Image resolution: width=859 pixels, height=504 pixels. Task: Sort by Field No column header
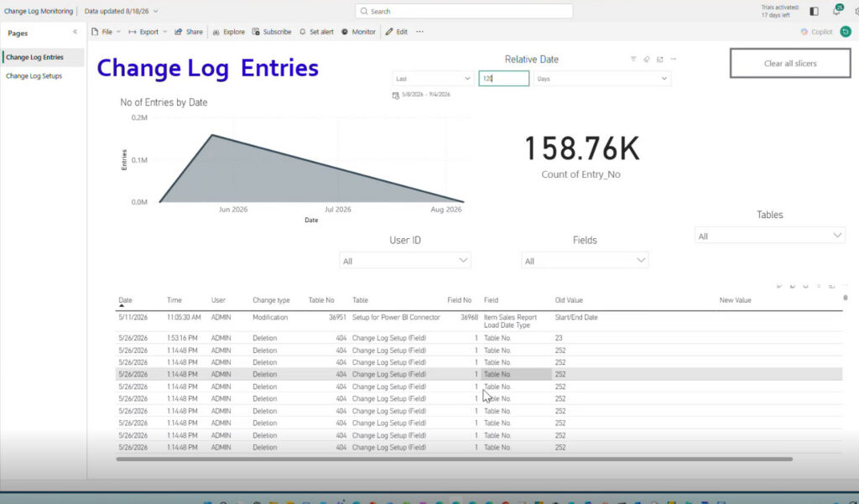point(459,300)
